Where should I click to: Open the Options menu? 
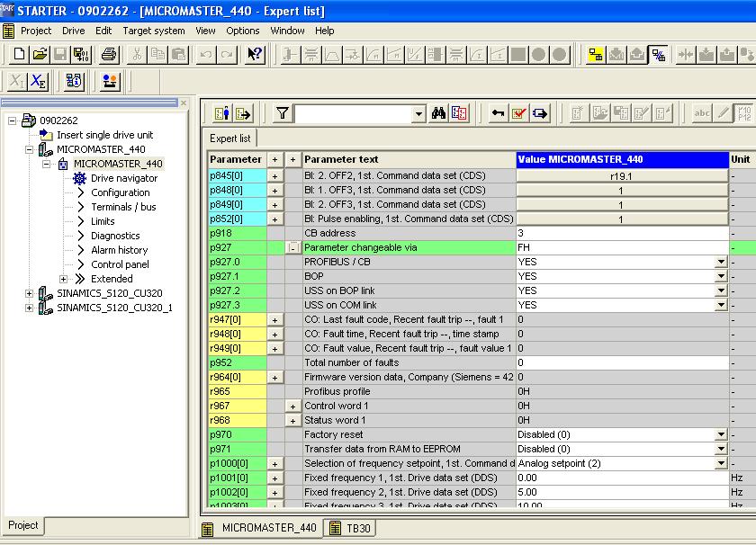tap(242, 31)
